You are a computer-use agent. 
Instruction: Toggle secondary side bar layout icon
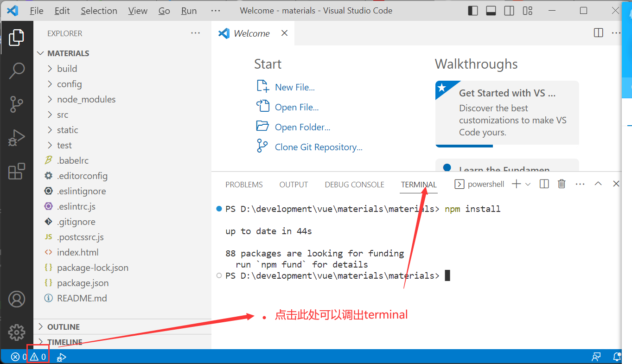[509, 11]
